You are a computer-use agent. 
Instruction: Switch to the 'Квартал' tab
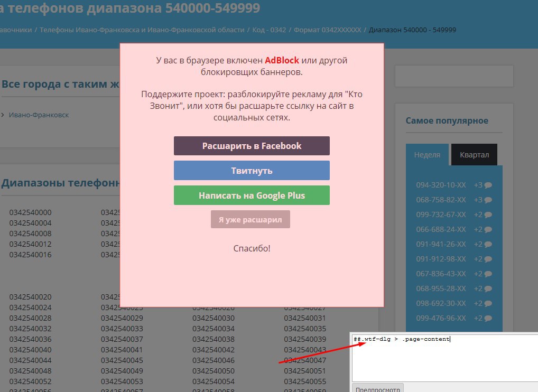(474, 155)
